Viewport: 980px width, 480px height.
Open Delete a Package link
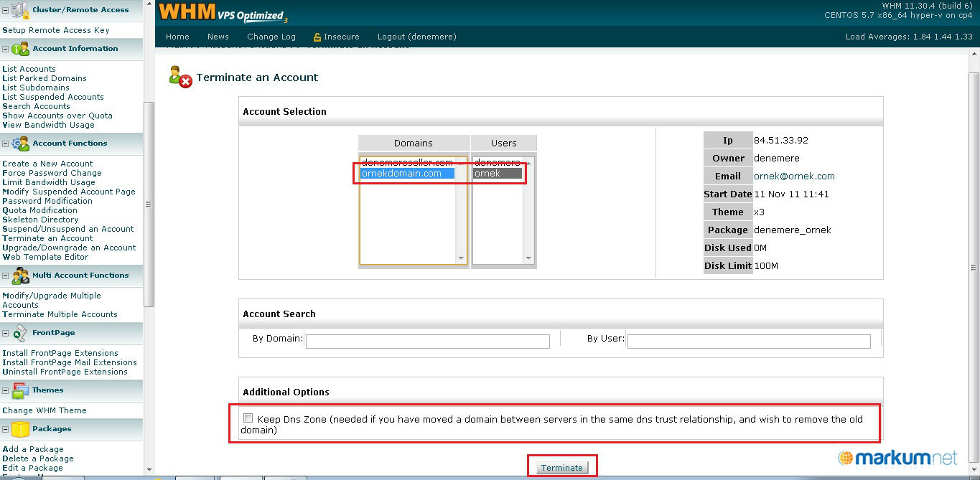[38, 458]
